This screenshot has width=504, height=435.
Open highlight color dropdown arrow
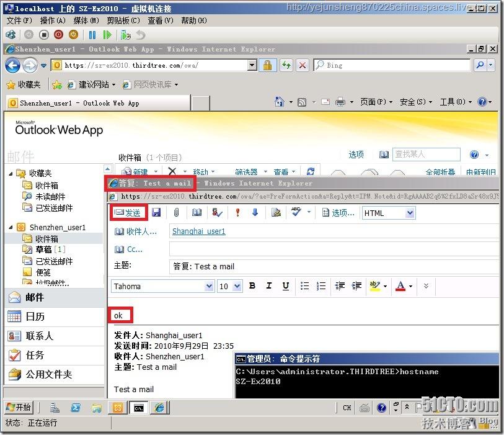[x=386, y=286]
